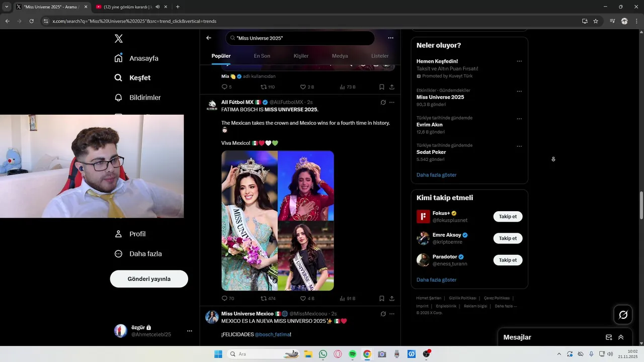
Task: Open more options on All Fútbol MX post
Action: 391,103
